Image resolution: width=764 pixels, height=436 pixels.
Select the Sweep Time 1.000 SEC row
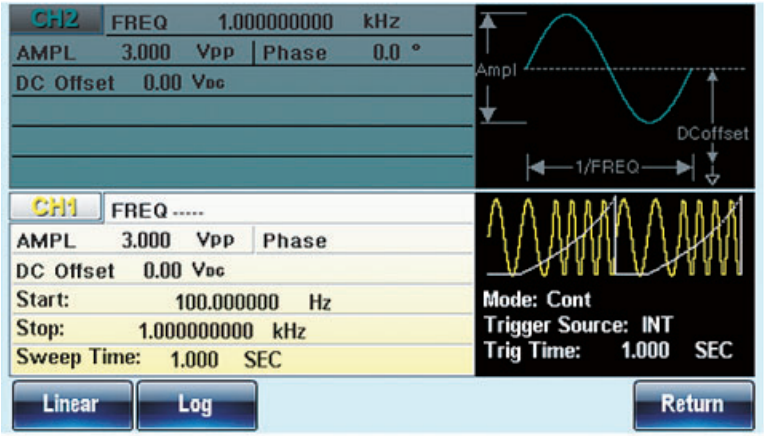242,360
